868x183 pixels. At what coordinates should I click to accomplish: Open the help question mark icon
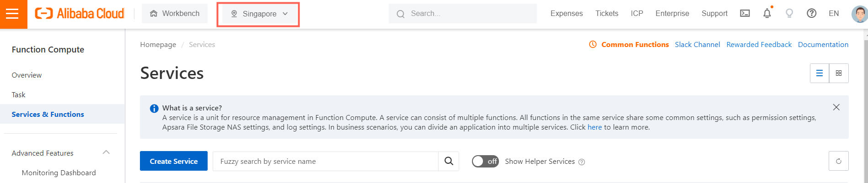tap(811, 14)
